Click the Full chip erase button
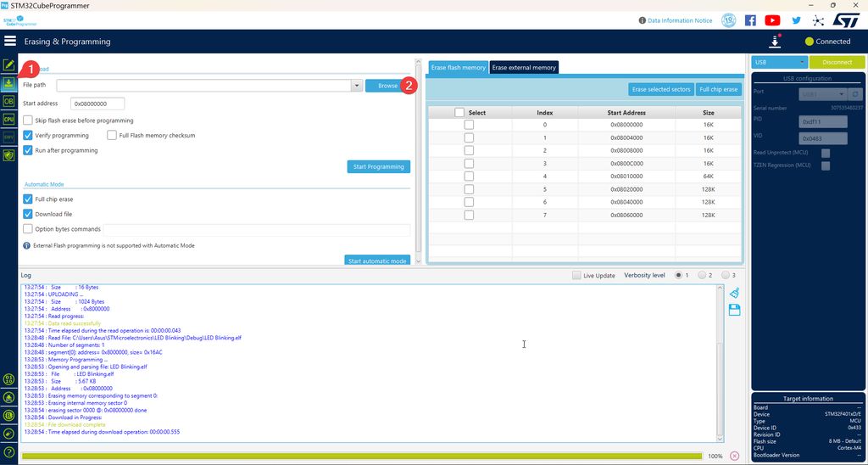 pos(719,89)
